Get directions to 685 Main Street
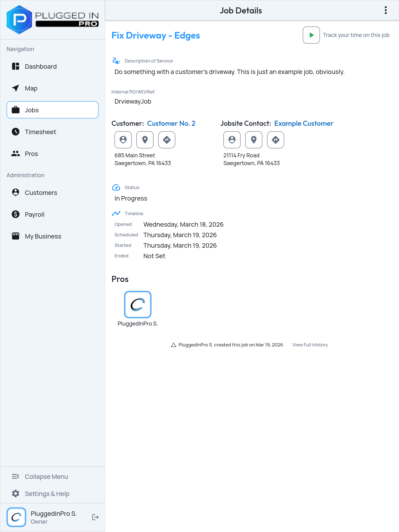The image size is (399, 532). click(x=167, y=140)
